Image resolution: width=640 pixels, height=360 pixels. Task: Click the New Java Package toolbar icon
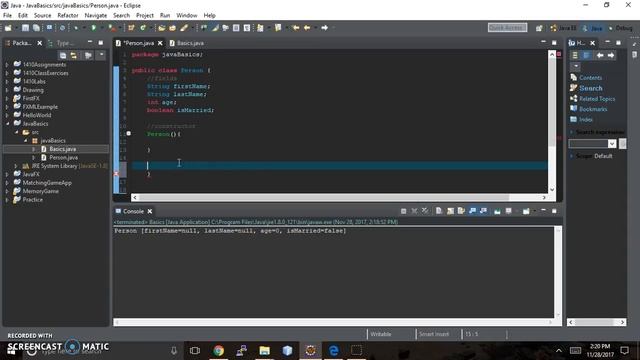(131, 28)
